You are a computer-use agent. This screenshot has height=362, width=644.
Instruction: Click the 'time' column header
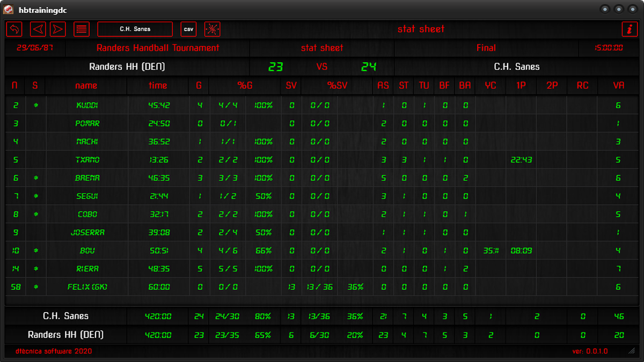[158, 85]
